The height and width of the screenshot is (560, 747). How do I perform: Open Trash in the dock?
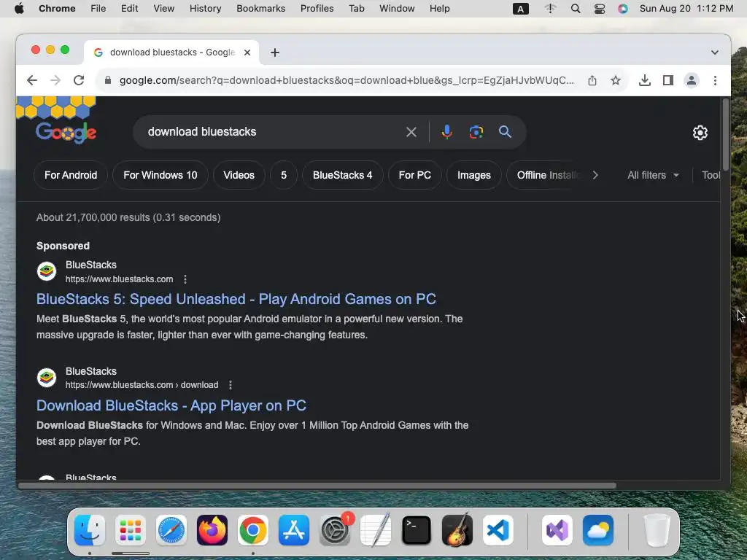tap(657, 530)
